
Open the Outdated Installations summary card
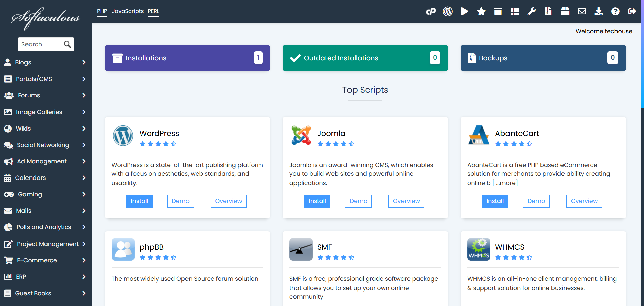pyautogui.click(x=365, y=58)
